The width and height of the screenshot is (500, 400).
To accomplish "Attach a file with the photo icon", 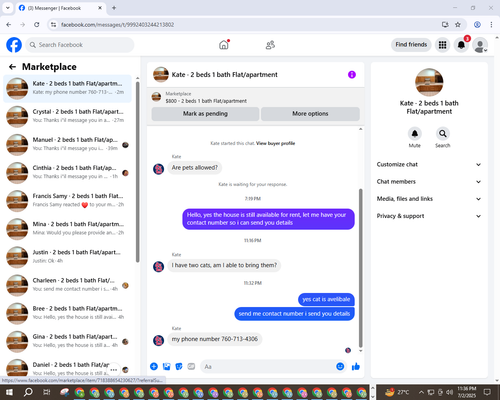I will click(166, 367).
